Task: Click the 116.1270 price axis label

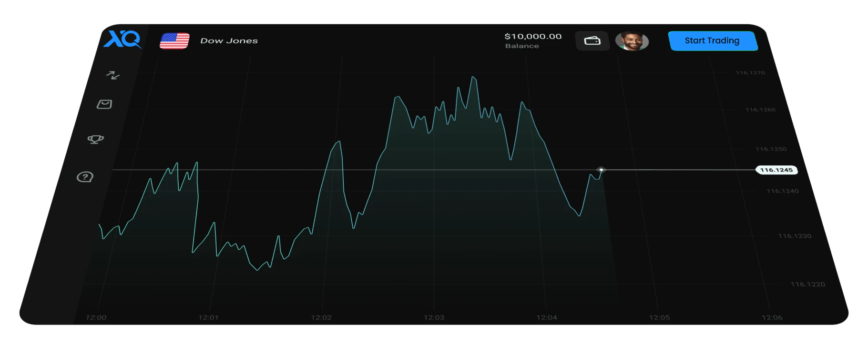Action: (750, 73)
